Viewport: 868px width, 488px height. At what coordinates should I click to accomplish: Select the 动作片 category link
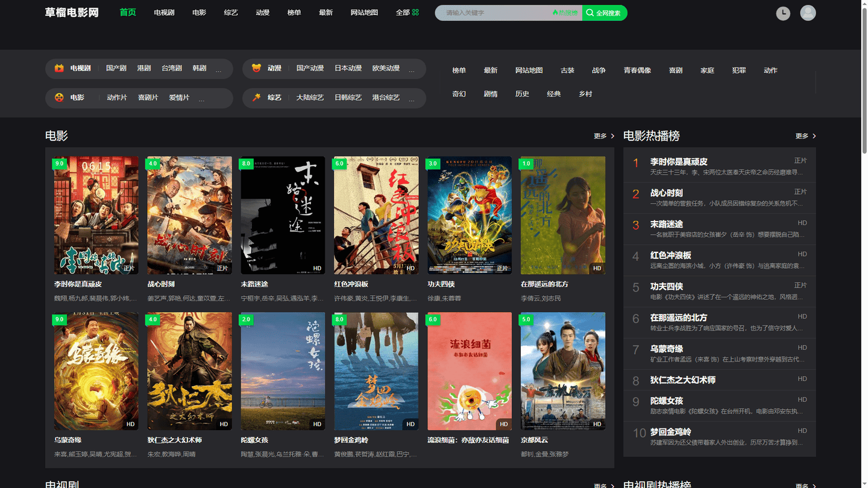point(117,97)
